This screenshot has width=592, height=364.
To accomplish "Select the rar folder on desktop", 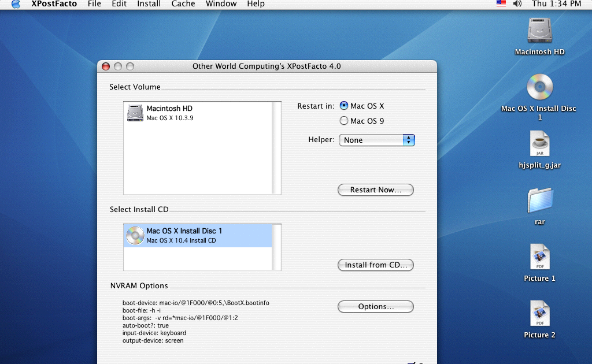I will pos(541,200).
